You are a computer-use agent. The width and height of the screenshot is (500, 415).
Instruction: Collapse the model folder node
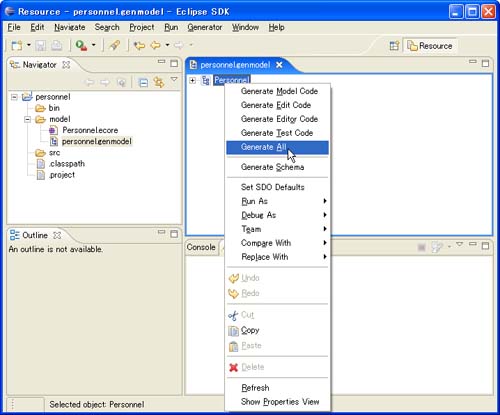pyautogui.click(x=28, y=119)
